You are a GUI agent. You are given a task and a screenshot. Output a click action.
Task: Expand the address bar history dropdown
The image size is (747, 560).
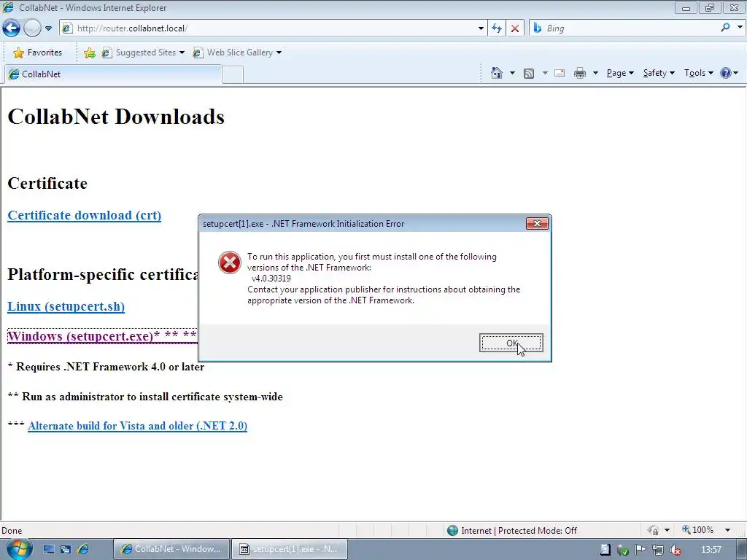[481, 28]
